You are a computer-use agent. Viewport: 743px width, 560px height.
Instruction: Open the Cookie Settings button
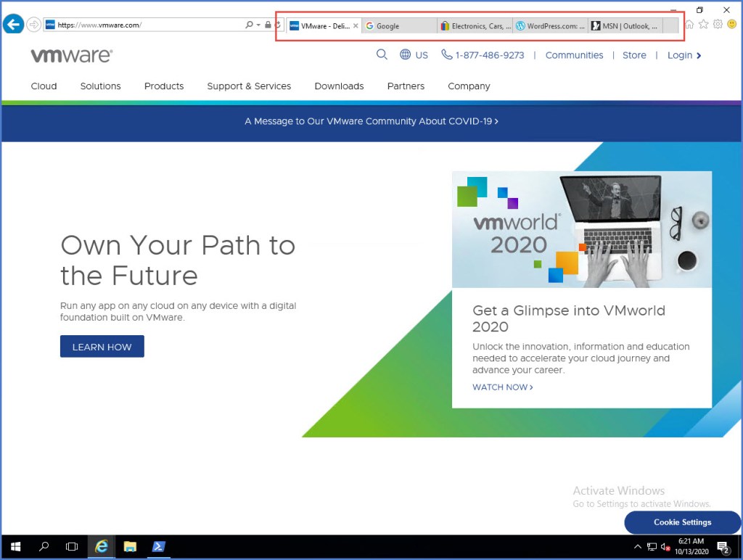(682, 522)
